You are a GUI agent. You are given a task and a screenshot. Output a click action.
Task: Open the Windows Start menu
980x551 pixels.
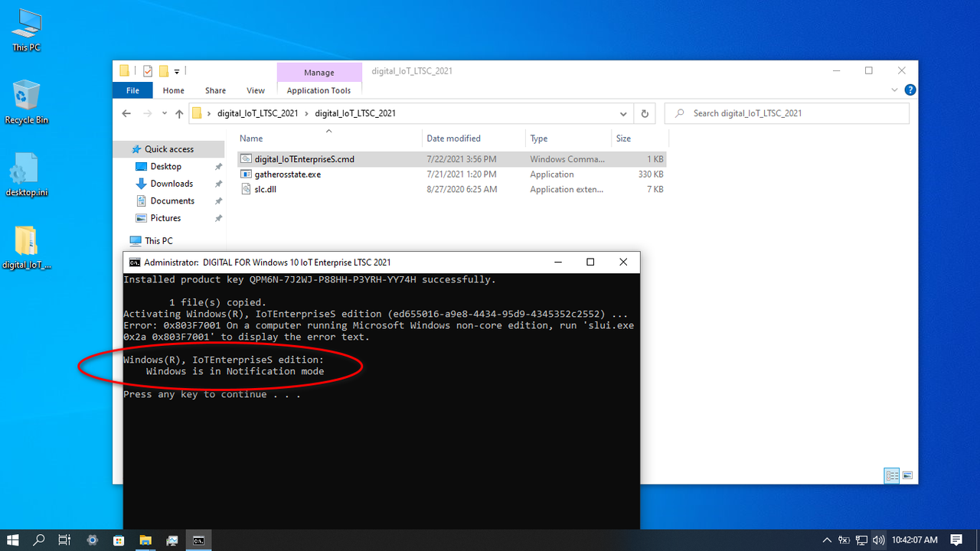tap(13, 540)
